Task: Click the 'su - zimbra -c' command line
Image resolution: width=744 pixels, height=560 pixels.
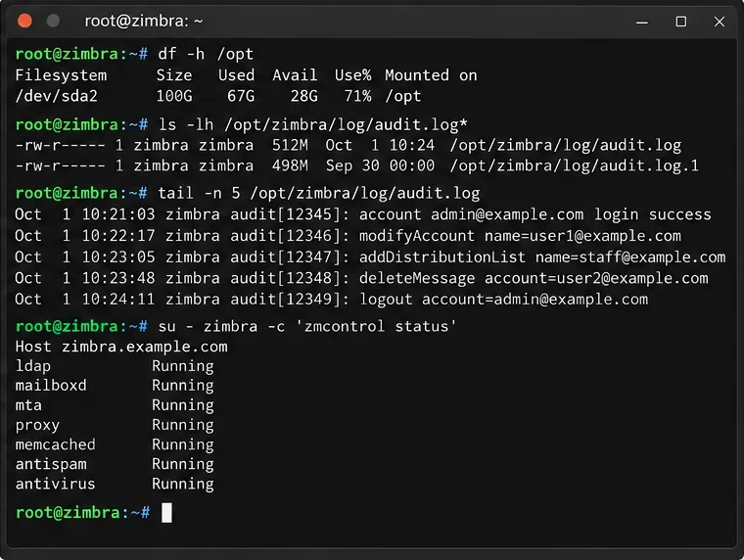Action: [x=307, y=327]
